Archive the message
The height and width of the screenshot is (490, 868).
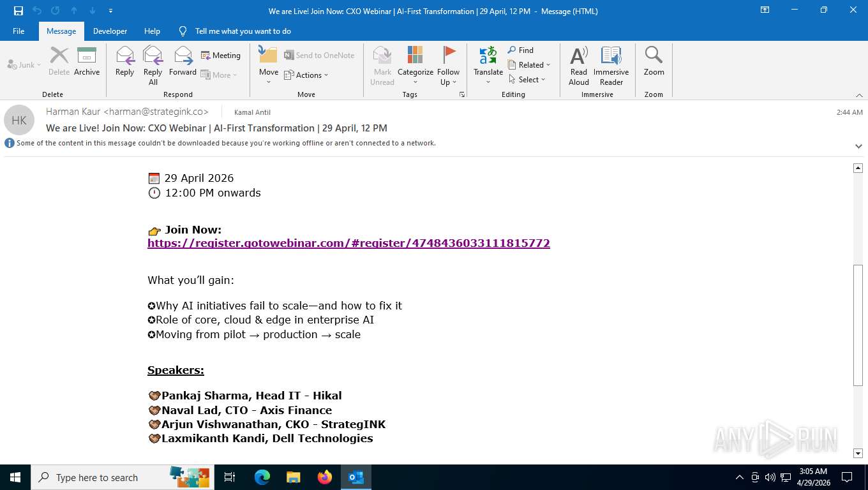(87, 61)
